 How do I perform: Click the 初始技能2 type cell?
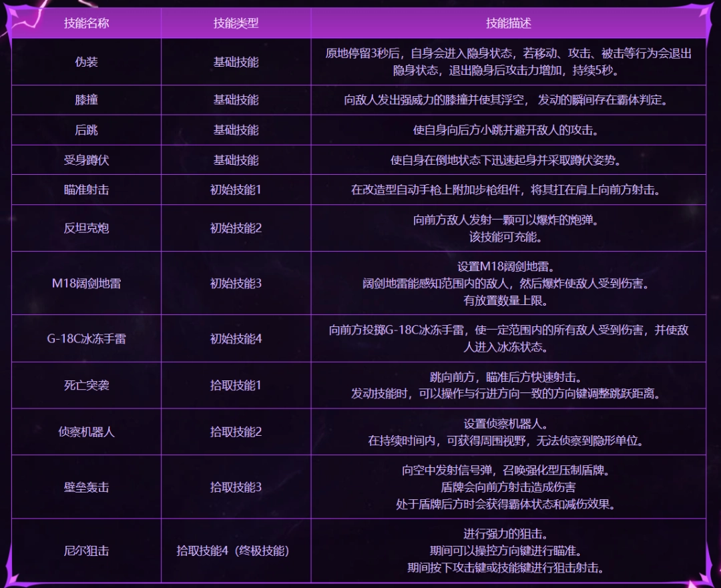(236, 228)
